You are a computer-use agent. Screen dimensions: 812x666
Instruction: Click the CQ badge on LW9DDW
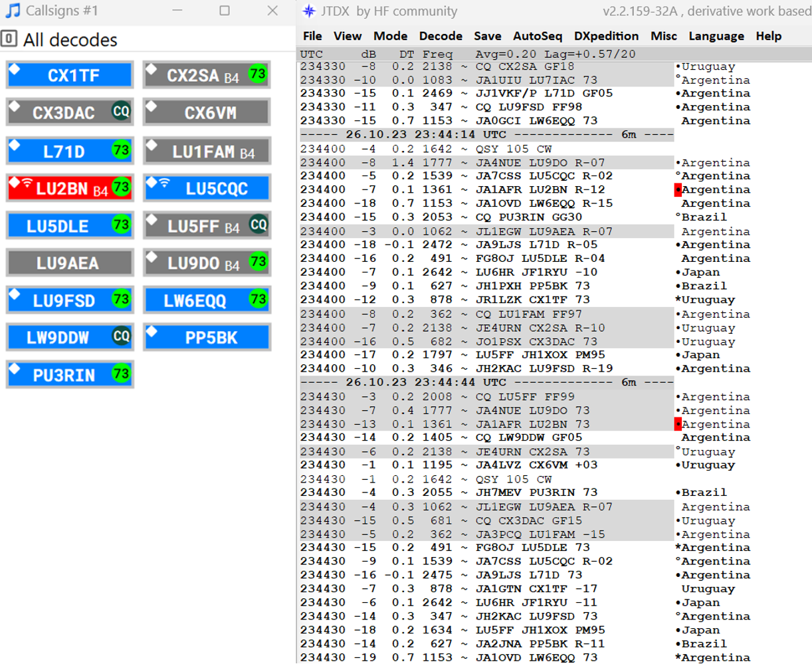tap(121, 336)
